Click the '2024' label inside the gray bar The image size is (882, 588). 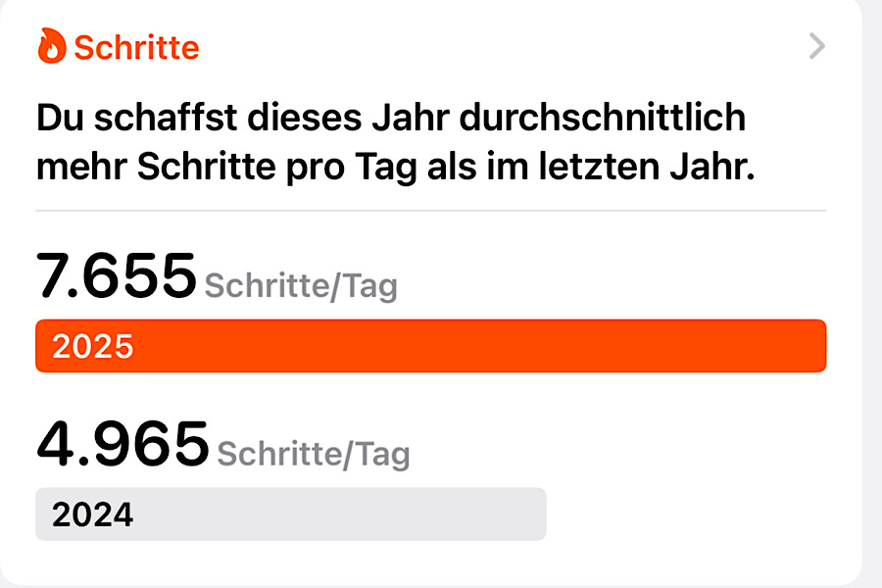(x=92, y=514)
